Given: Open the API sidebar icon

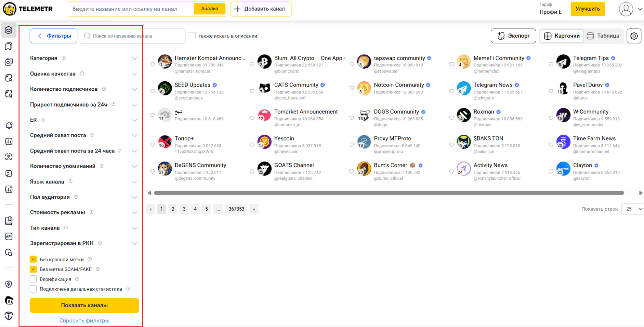Looking at the screenshot, I should coord(9,236).
